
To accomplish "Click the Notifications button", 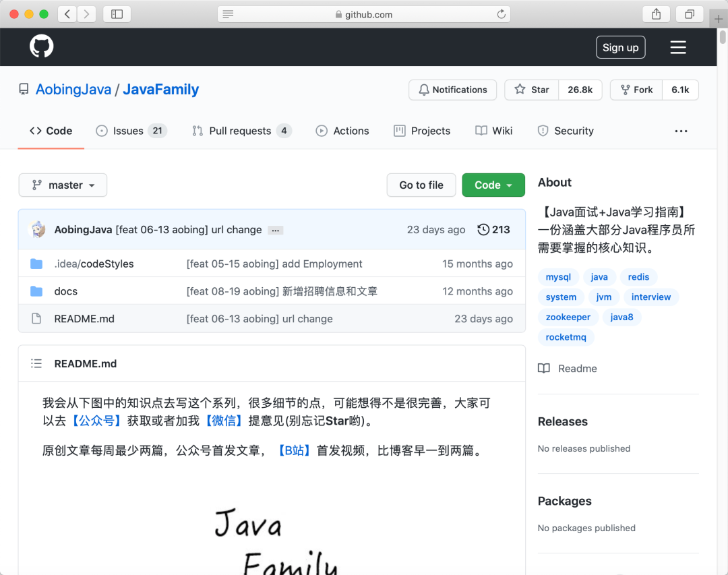I will pos(453,90).
